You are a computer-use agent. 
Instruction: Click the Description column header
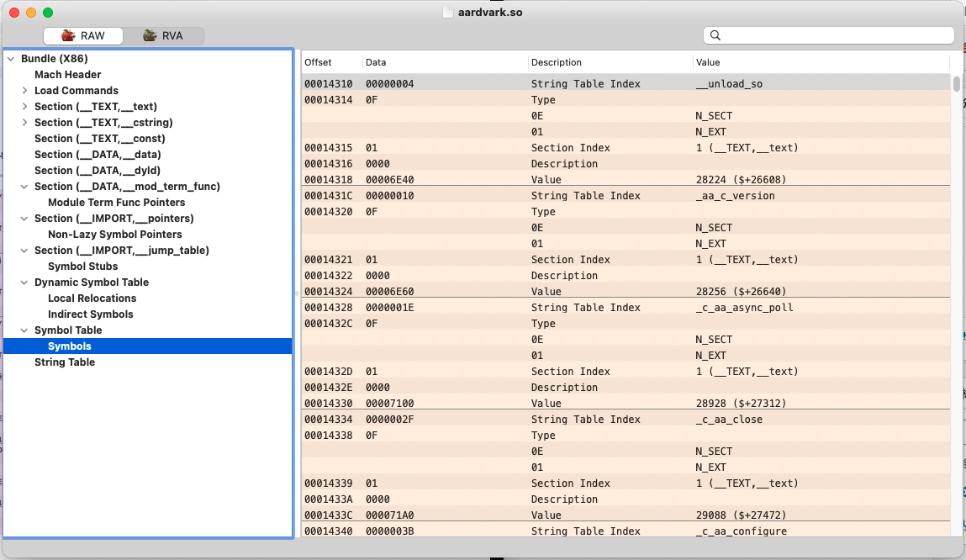pos(557,62)
